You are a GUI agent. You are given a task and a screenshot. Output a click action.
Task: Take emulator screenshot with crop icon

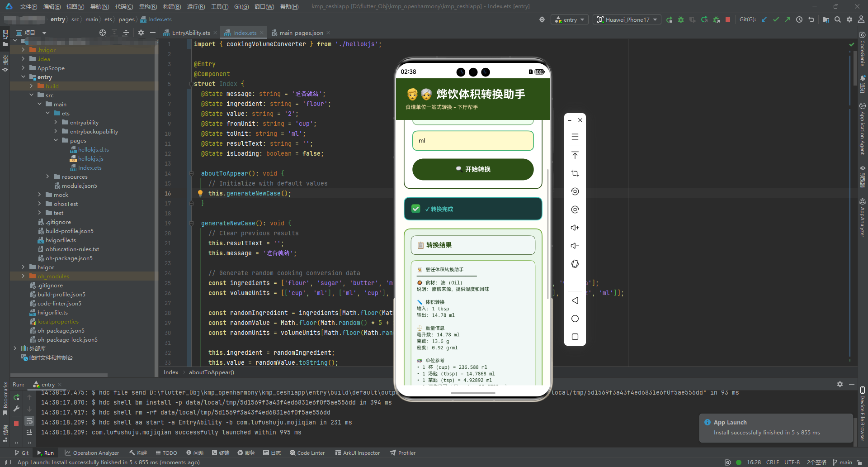(575, 173)
